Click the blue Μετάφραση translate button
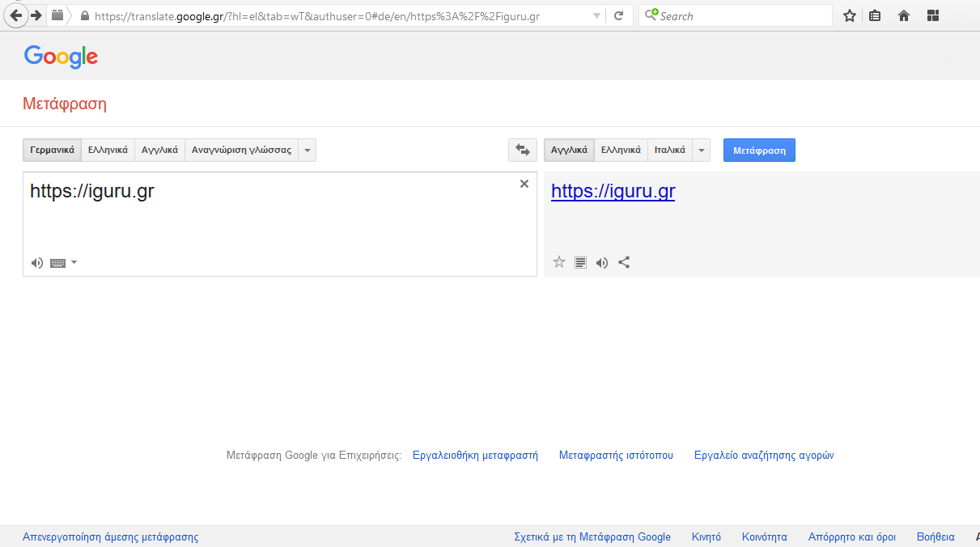The image size is (980, 547). point(759,150)
